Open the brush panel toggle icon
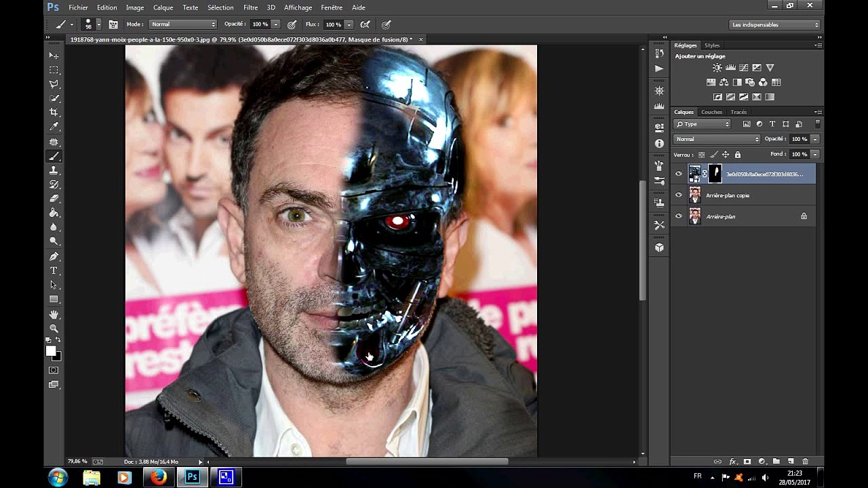Image resolution: width=868 pixels, height=488 pixels. click(x=113, y=24)
